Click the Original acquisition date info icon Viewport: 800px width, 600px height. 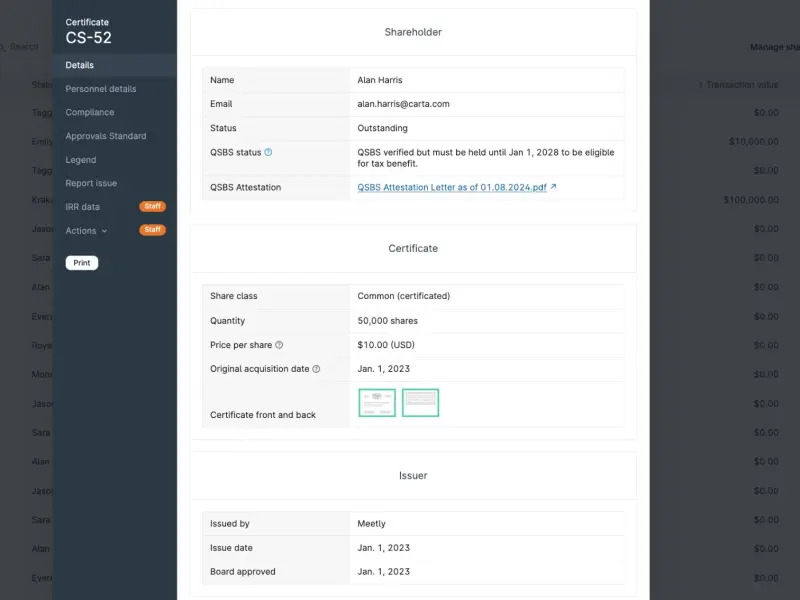[x=316, y=369]
